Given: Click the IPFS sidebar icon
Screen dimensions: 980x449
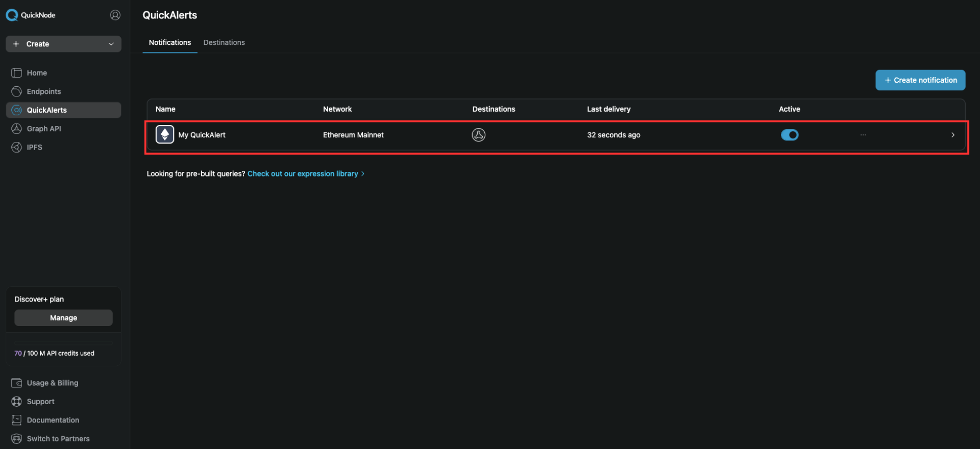Looking at the screenshot, I should (16, 147).
